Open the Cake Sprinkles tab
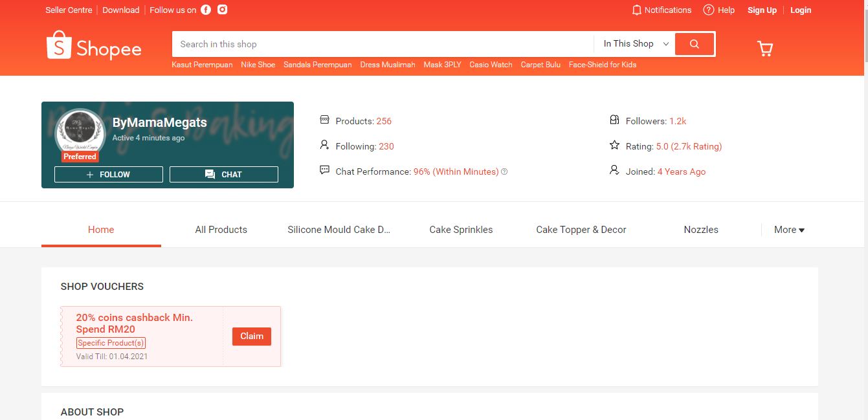 [x=461, y=230]
